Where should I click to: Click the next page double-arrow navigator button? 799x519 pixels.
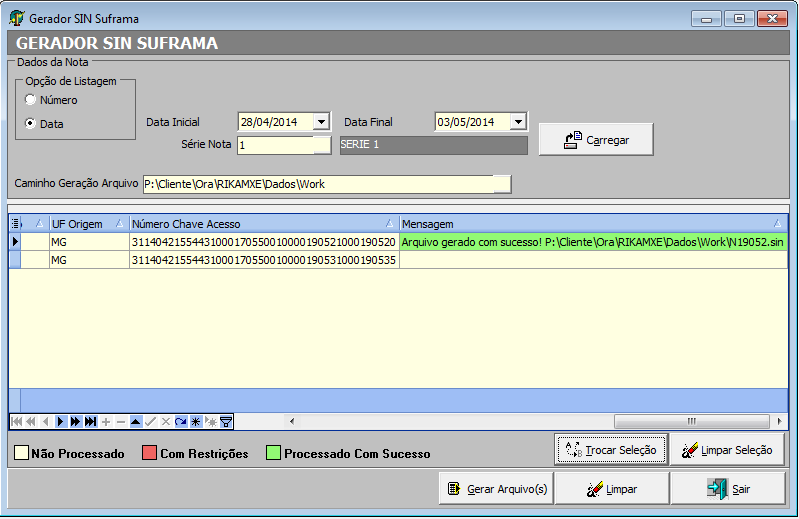pos(75,421)
